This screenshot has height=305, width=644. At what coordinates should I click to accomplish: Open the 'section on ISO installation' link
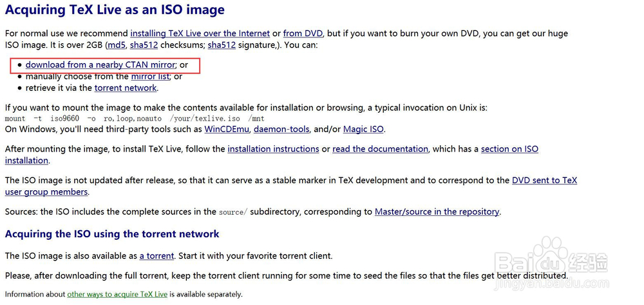pos(509,149)
